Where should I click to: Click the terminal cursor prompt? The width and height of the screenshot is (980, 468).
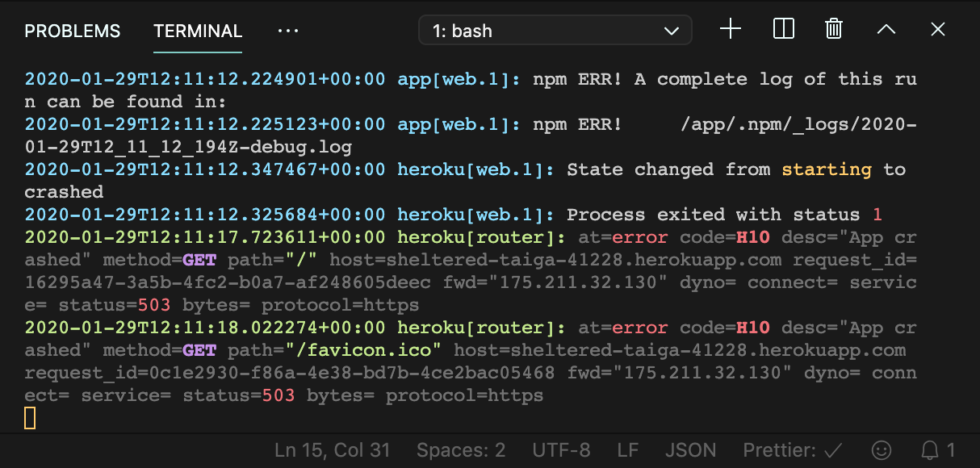[30, 418]
